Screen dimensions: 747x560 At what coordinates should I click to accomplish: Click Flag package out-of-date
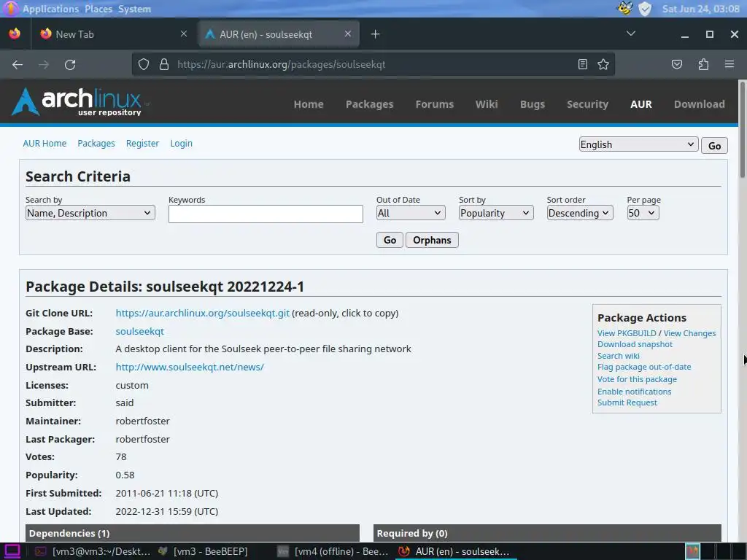(x=644, y=367)
